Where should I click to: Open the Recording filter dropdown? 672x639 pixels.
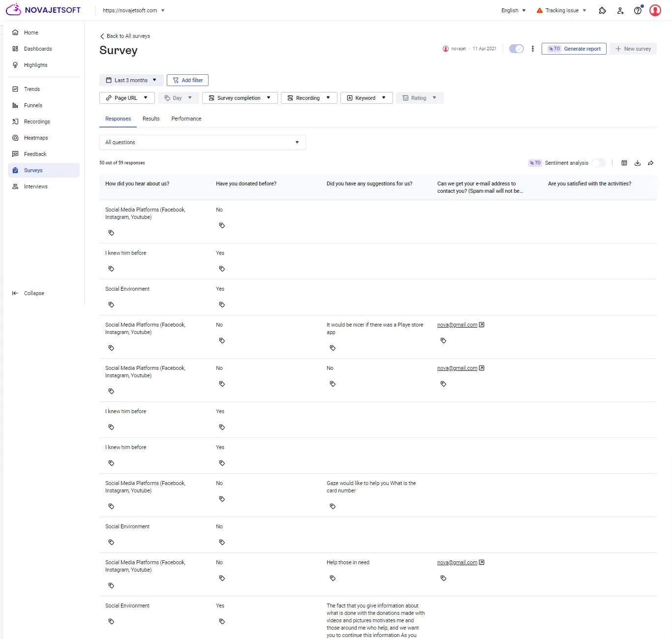click(x=309, y=98)
